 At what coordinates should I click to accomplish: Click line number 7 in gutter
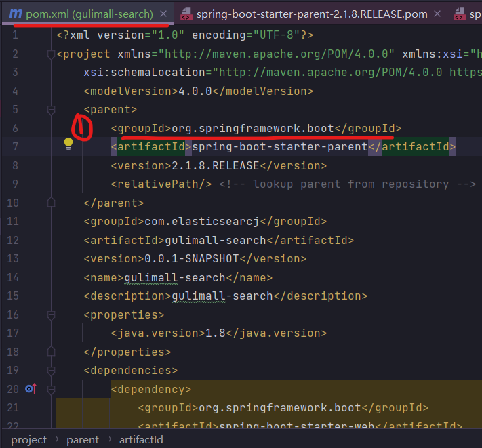15,146
